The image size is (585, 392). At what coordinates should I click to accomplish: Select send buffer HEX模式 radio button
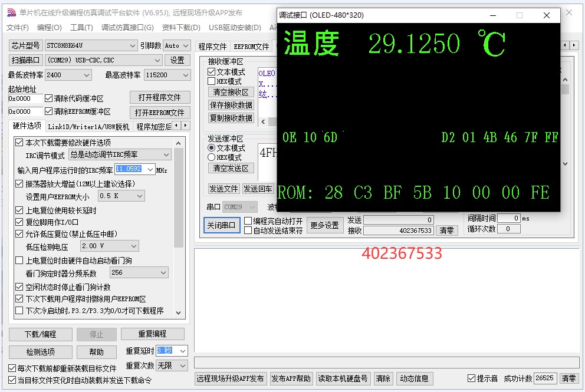coord(212,157)
